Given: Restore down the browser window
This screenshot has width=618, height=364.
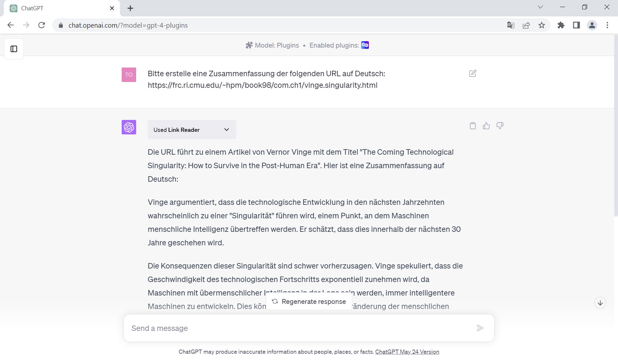Looking at the screenshot, I should click(x=585, y=7).
